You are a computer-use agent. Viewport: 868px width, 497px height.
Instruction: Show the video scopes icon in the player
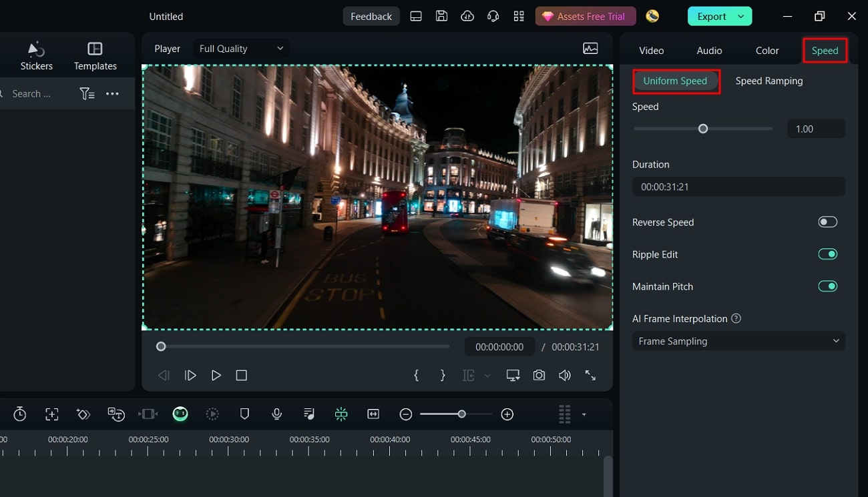pos(590,48)
